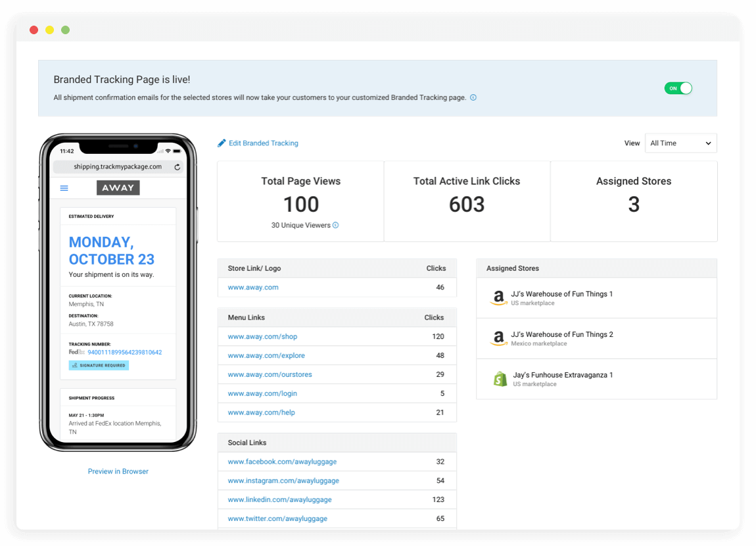Open Preview in Browser link

[118, 471]
